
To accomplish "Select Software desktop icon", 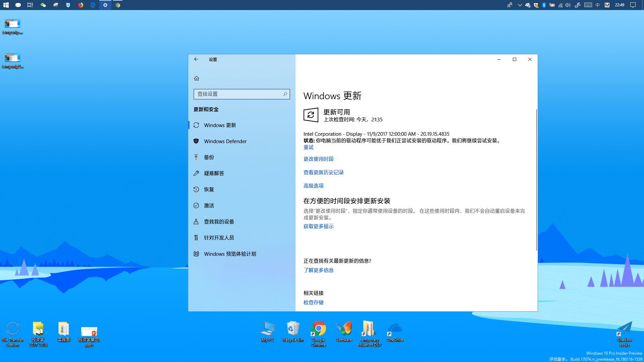I will pyautogui.click(x=344, y=331).
